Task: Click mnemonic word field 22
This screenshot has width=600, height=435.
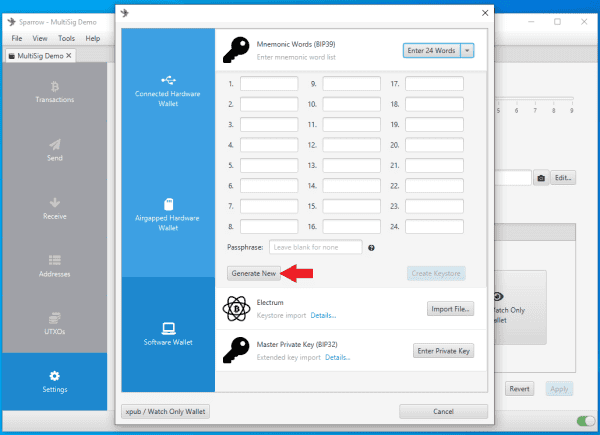Action: pos(434,186)
